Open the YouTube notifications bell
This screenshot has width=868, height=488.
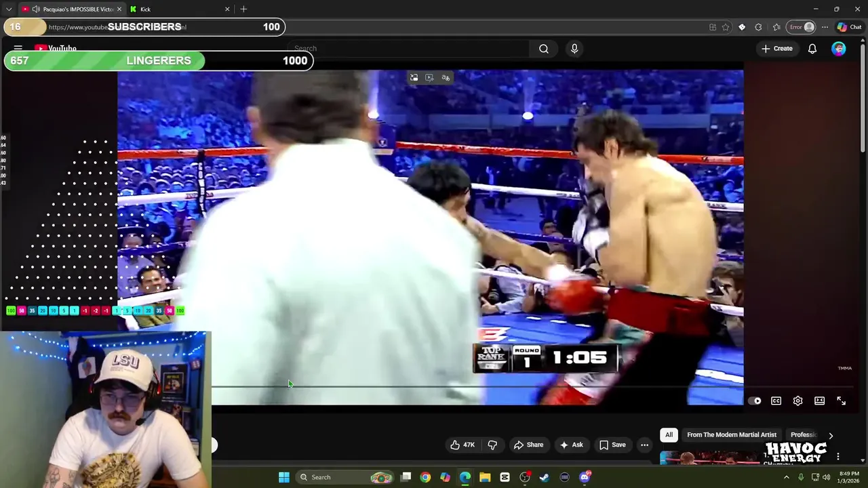pos(812,48)
